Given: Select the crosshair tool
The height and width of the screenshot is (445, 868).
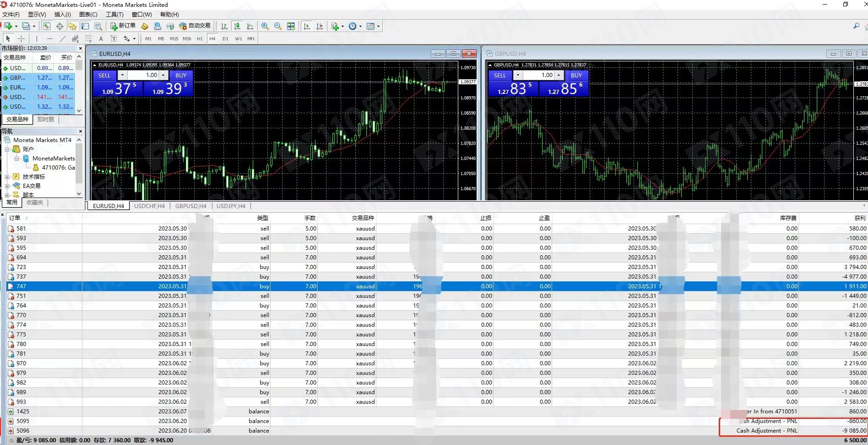Looking at the screenshot, I should pos(21,38).
